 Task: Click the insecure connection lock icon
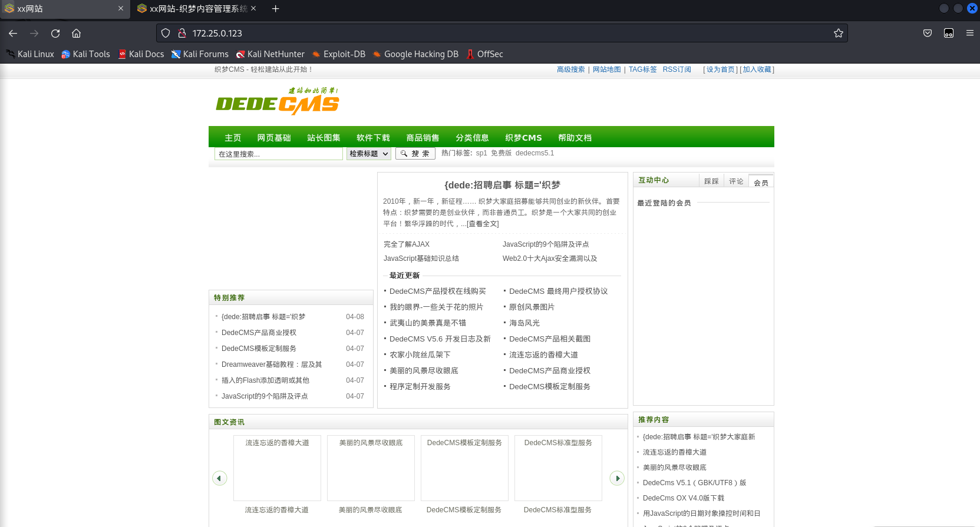[x=182, y=33]
